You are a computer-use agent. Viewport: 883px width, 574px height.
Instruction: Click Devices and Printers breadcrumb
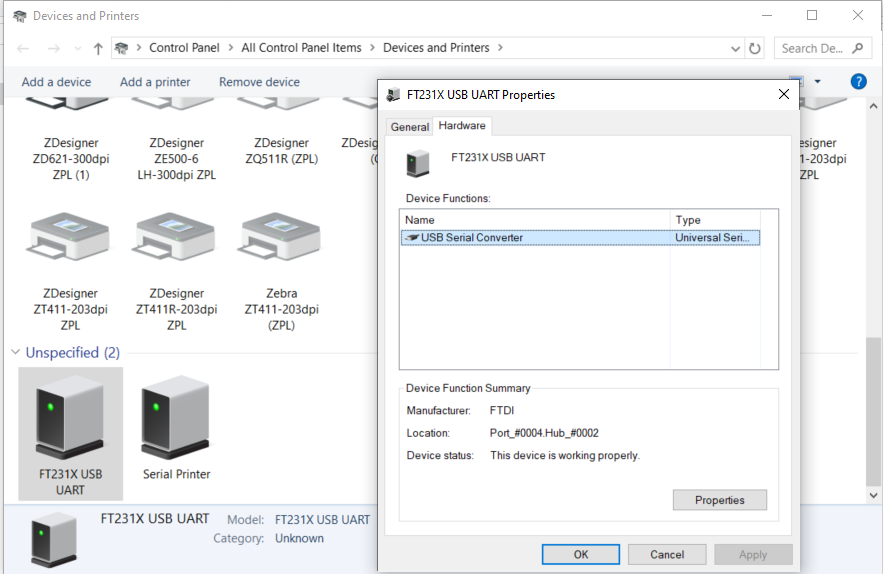click(x=436, y=48)
